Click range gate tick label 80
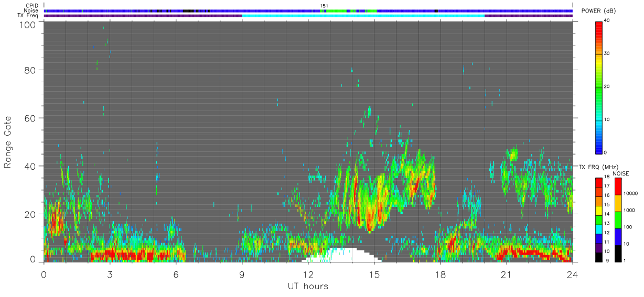Image resolution: width=644 pixels, height=297 pixels. point(29,70)
